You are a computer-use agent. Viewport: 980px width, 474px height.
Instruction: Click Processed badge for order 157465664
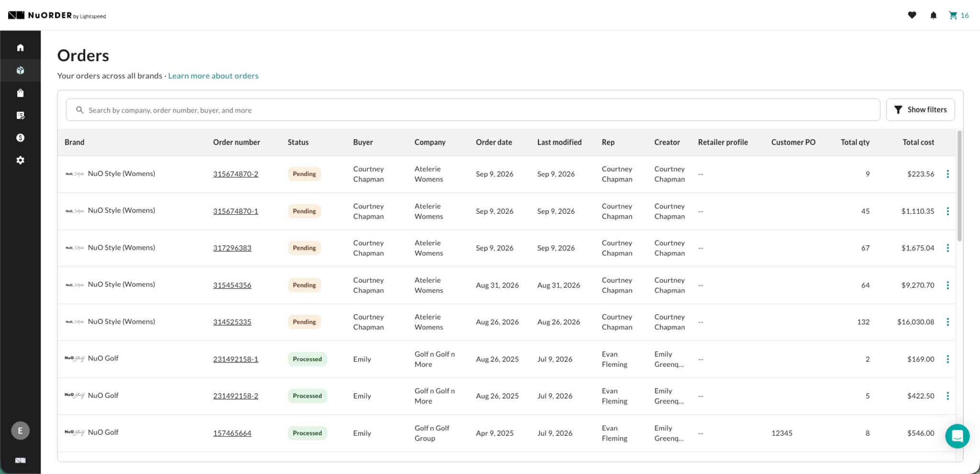click(307, 433)
